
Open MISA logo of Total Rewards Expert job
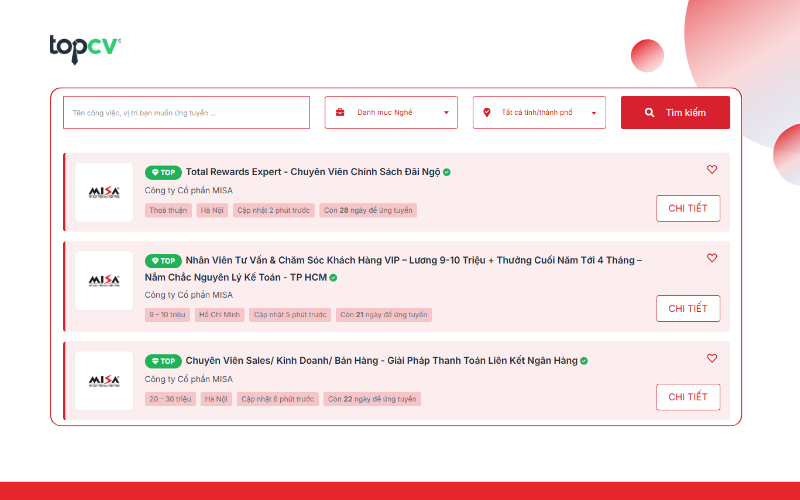(x=104, y=192)
